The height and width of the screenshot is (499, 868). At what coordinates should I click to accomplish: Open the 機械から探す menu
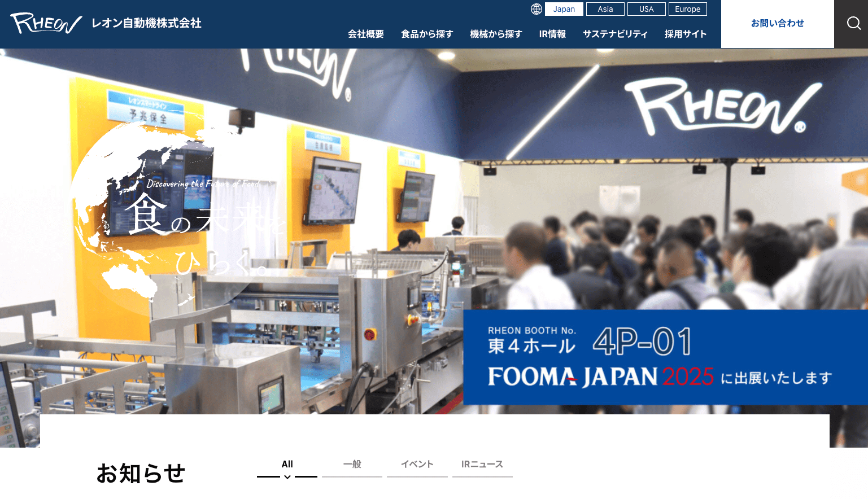point(496,34)
